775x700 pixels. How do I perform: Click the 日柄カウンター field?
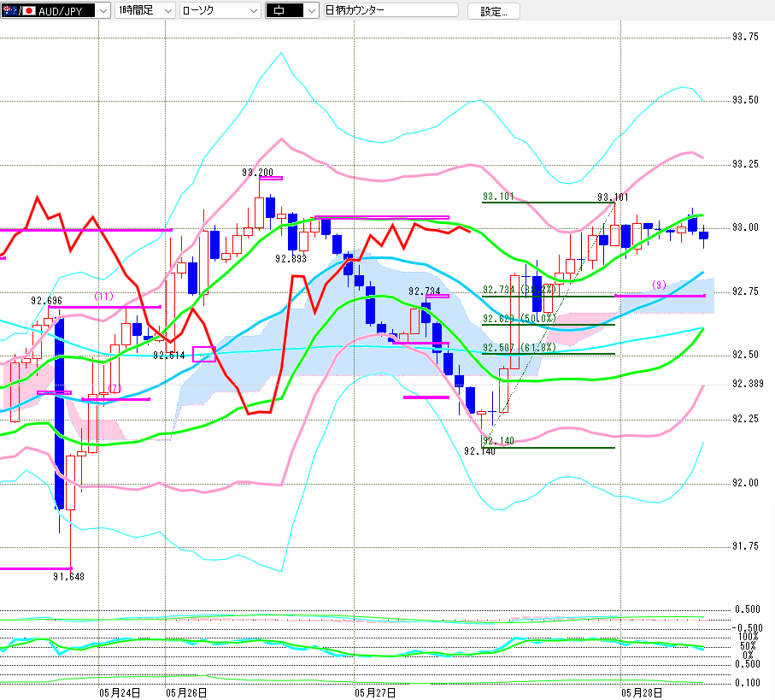click(x=390, y=10)
